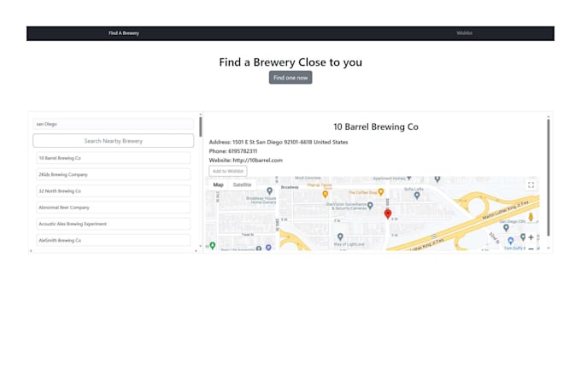Screen dimensions: 581x392
Task: Click the San Diego City map pin
Action: (506, 227)
